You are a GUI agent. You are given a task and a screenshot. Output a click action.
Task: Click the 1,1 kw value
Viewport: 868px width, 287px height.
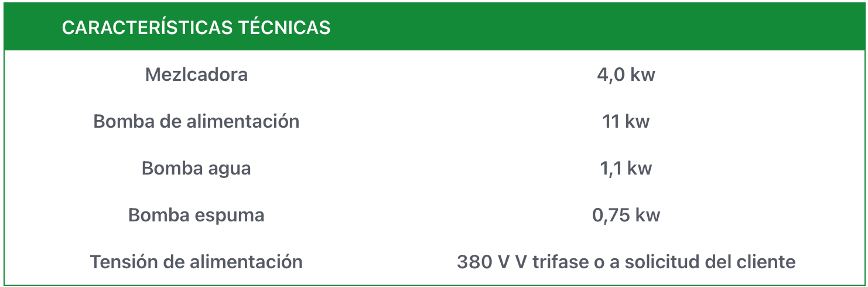[x=626, y=168]
